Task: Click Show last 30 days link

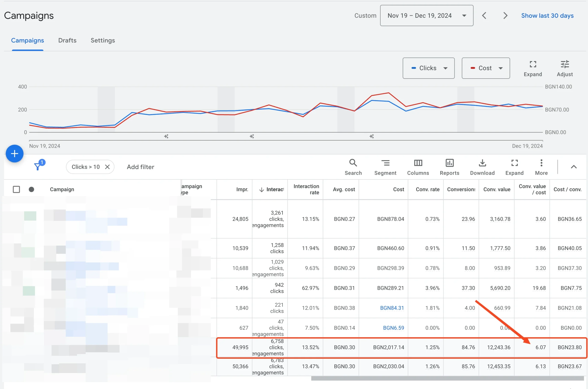Action: pos(547,16)
